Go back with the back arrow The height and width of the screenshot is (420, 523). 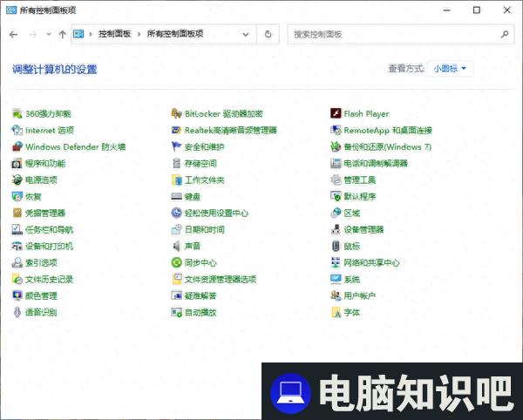point(13,34)
